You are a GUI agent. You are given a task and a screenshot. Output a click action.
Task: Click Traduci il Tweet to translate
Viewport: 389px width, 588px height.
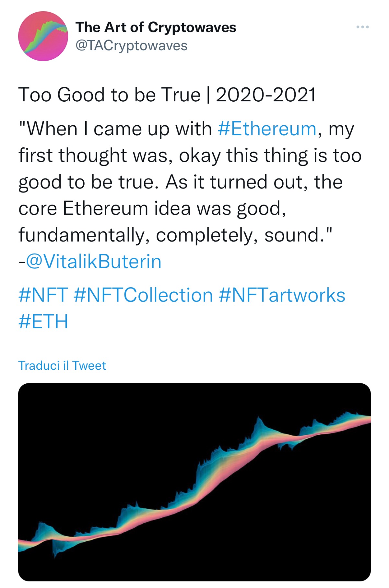click(x=62, y=366)
